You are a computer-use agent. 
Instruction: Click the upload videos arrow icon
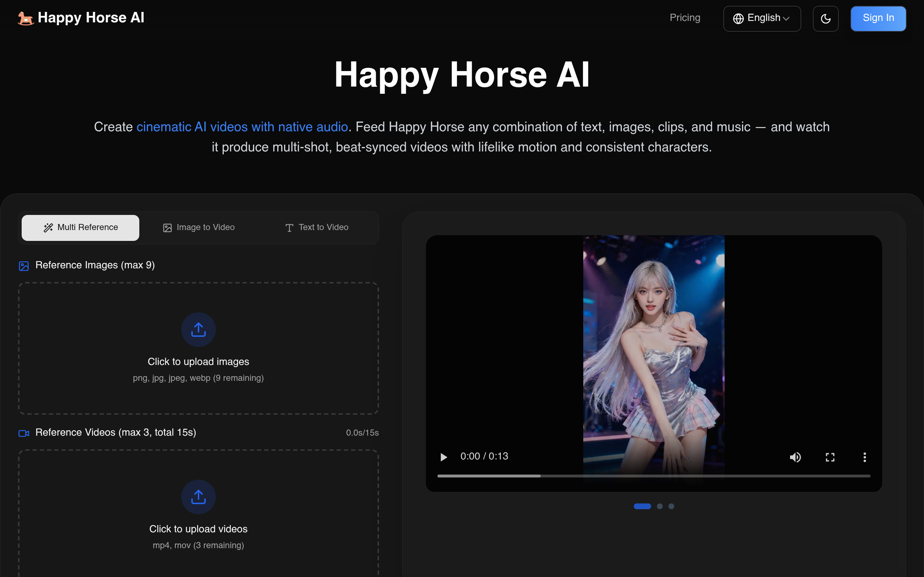tap(198, 497)
